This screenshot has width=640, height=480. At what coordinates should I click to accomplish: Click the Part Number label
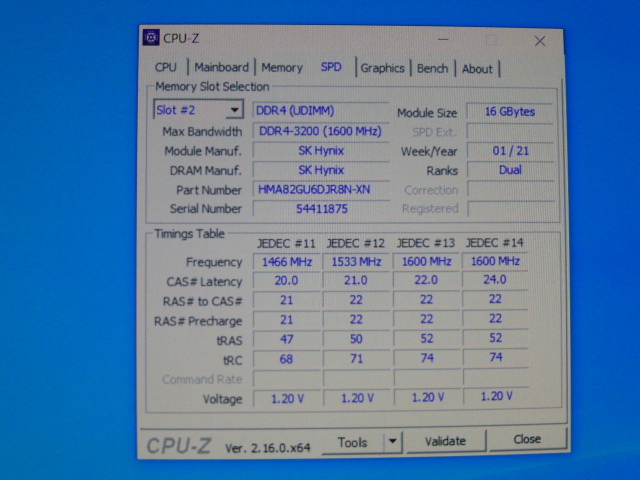tap(209, 190)
